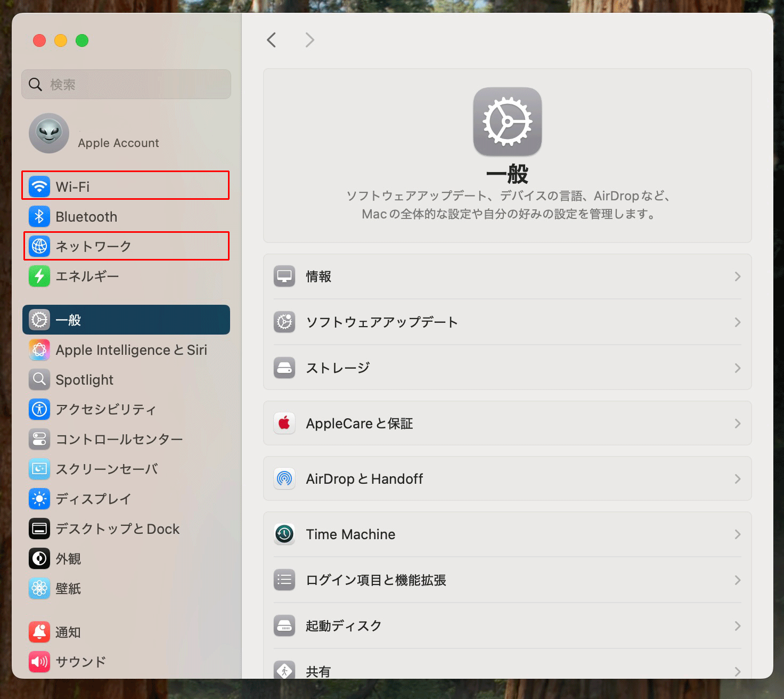
Task: Open Apple Intelligence と Siri icon
Action: 39,349
